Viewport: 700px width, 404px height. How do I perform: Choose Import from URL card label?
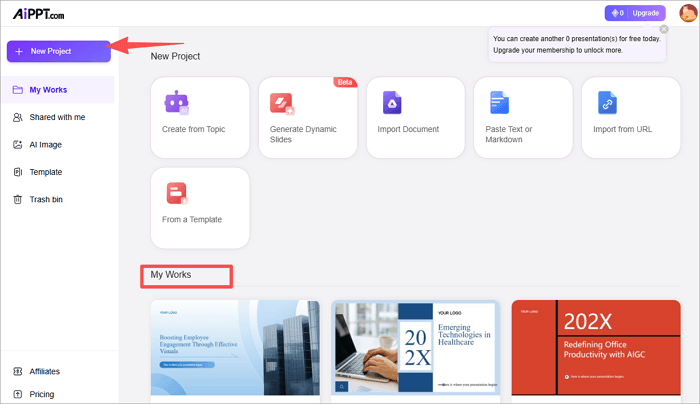pos(622,129)
